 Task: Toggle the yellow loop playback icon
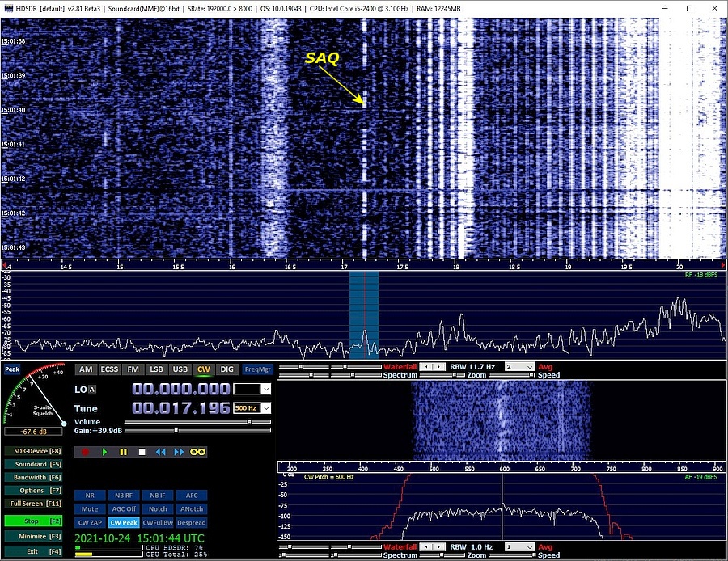pos(198,452)
